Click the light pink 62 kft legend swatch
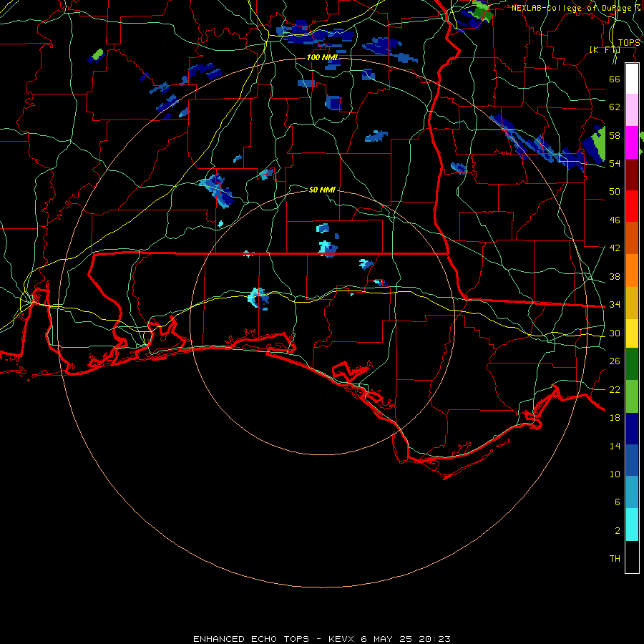The width and height of the screenshot is (644, 644). pos(632,110)
